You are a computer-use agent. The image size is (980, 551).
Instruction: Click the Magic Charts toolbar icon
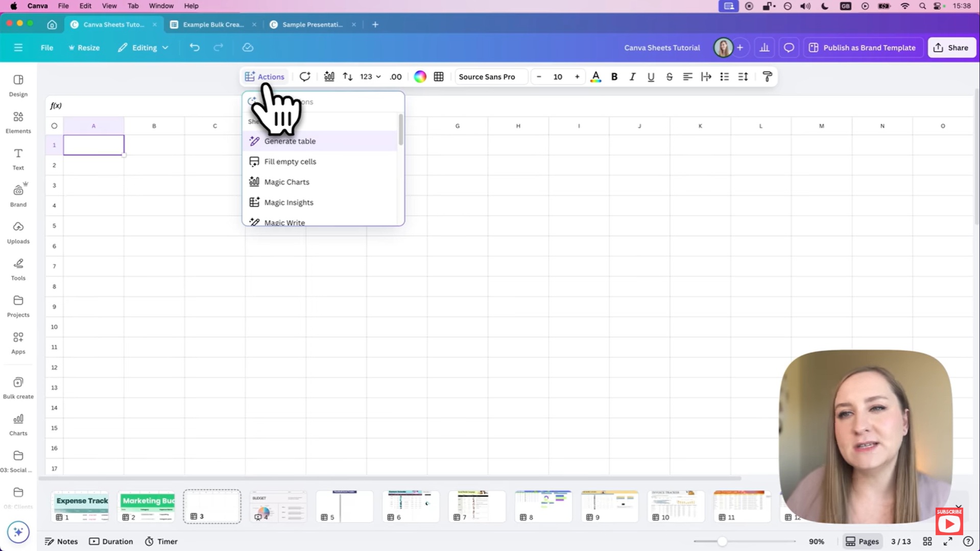coord(329,77)
